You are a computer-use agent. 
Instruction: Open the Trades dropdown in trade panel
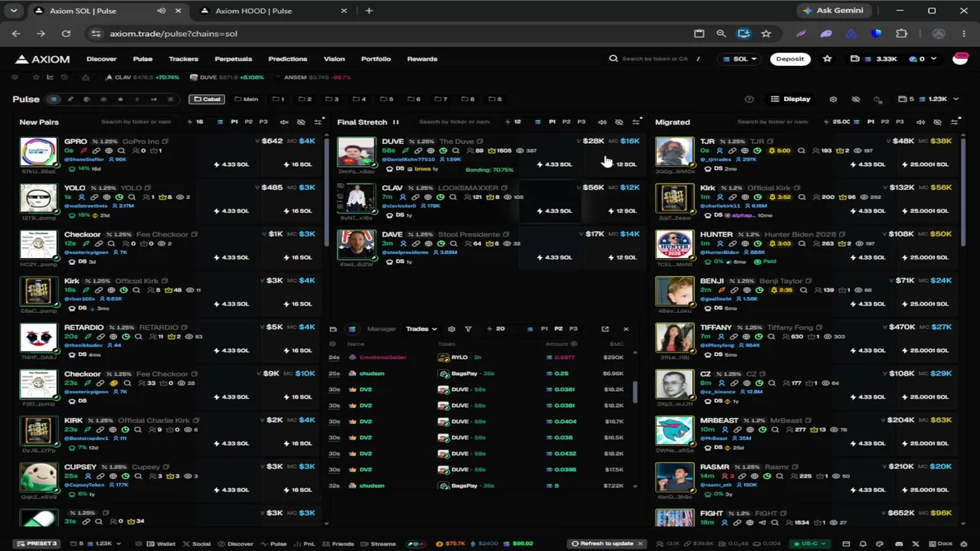[421, 329]
